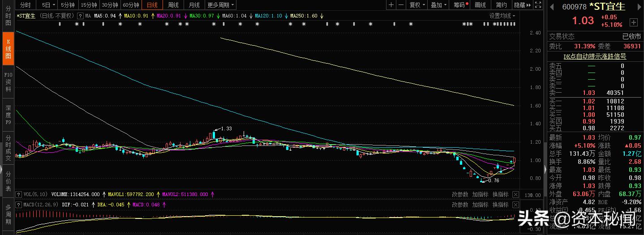644x235 pixels.
Task: Click MACD panel 换指标 button
Action: point(500,205)
